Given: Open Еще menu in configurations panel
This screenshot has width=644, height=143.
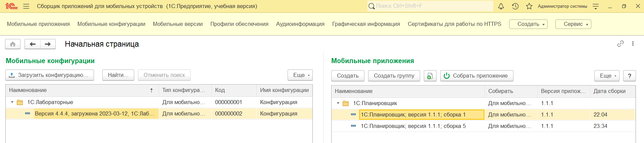Looking at the screenshot, I should click(300, 75).
